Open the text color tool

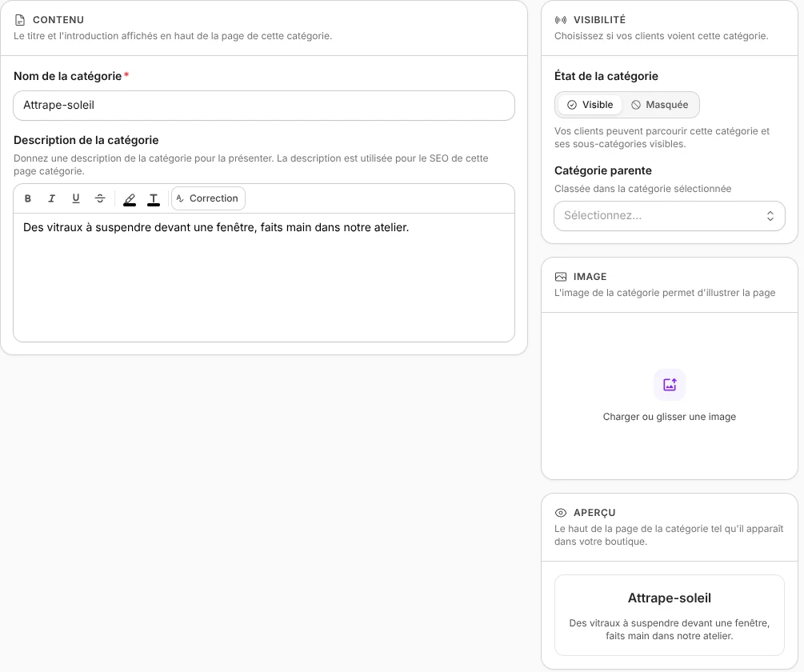coord(154,199)
